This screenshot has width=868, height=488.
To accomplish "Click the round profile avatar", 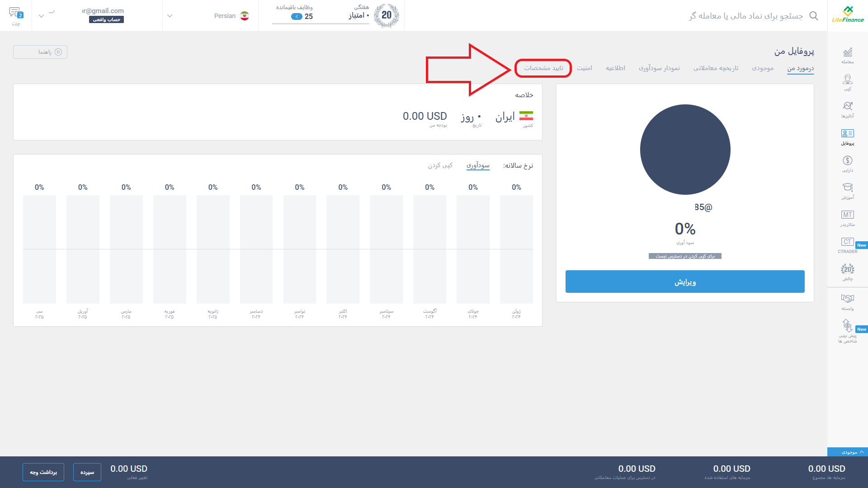I will [x=685, y=150].
